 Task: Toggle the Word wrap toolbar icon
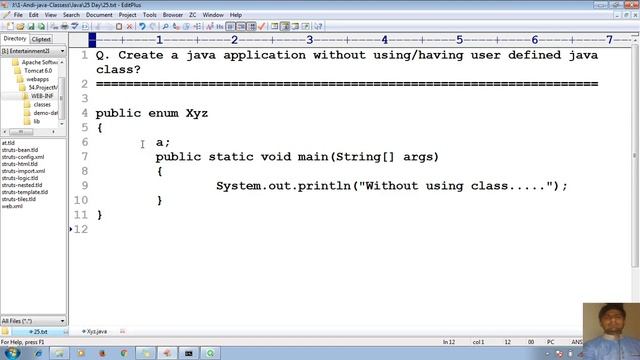[x=231, y=27]
